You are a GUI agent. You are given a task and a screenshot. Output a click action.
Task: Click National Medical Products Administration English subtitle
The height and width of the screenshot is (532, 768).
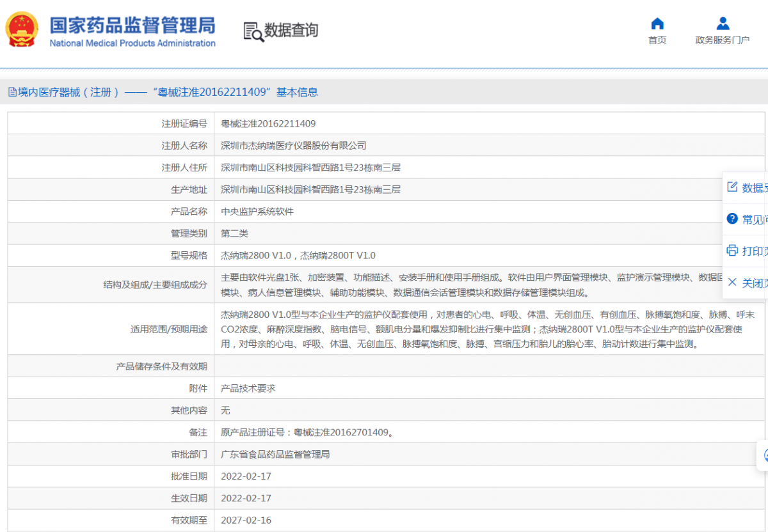pos(132,43)
